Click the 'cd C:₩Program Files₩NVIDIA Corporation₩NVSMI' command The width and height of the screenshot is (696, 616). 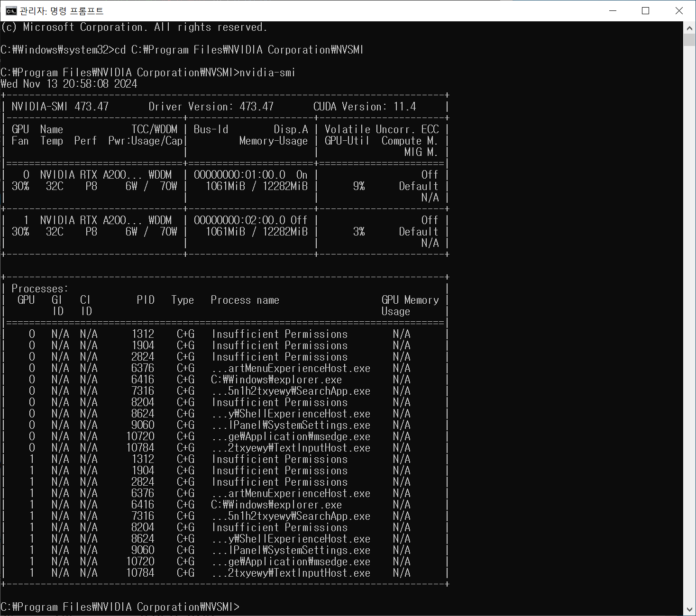(239, 50)
